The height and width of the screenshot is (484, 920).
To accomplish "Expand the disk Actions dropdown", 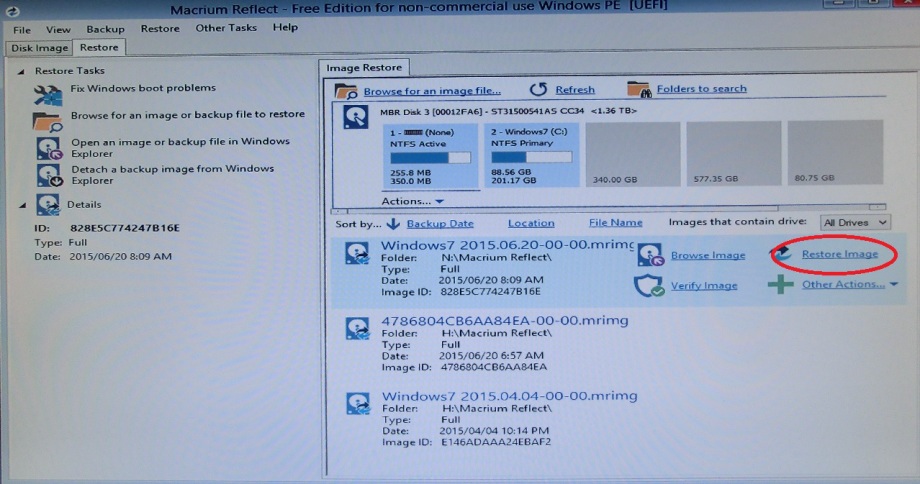I will [x=412, y=201].
